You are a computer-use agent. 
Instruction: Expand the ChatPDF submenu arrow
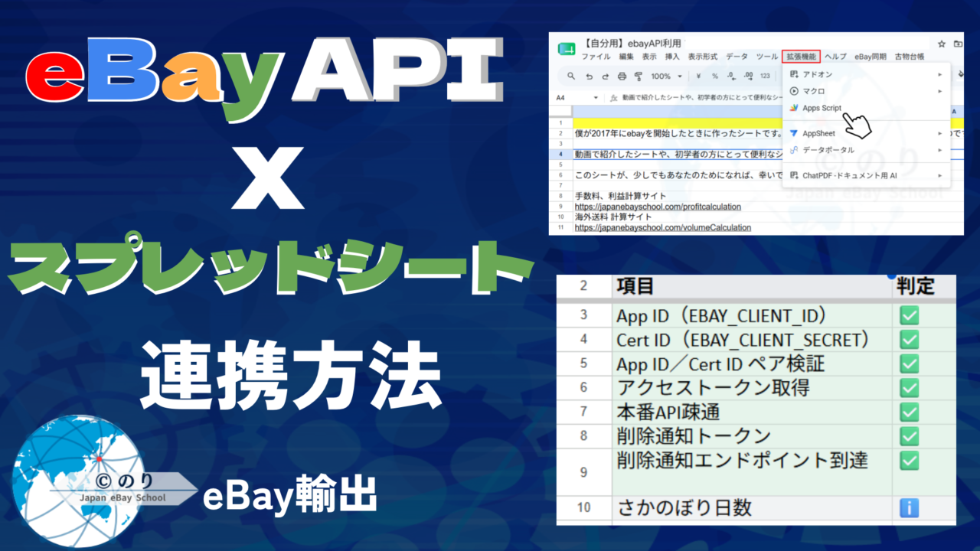click(940, 175)
